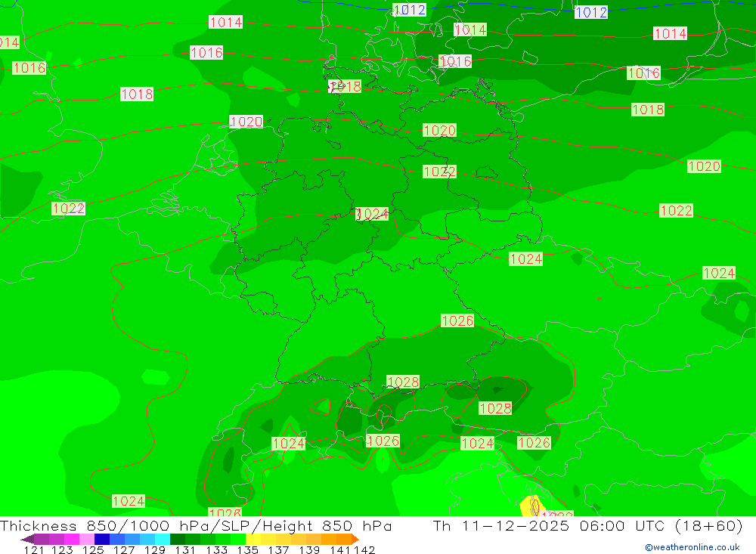Click the 1022 label beside the 1024 label at the map's right edge
Viewport: 756px width, 554px height.
point(676,211)
